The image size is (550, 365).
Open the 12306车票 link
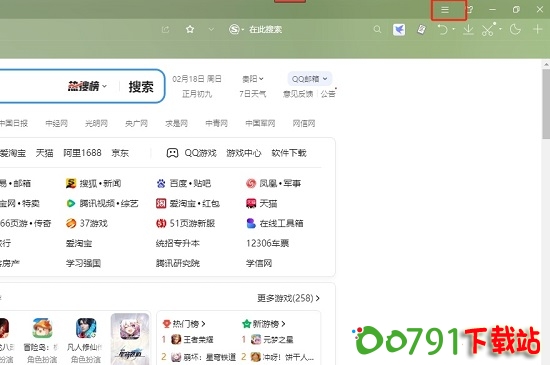(267, 243)
